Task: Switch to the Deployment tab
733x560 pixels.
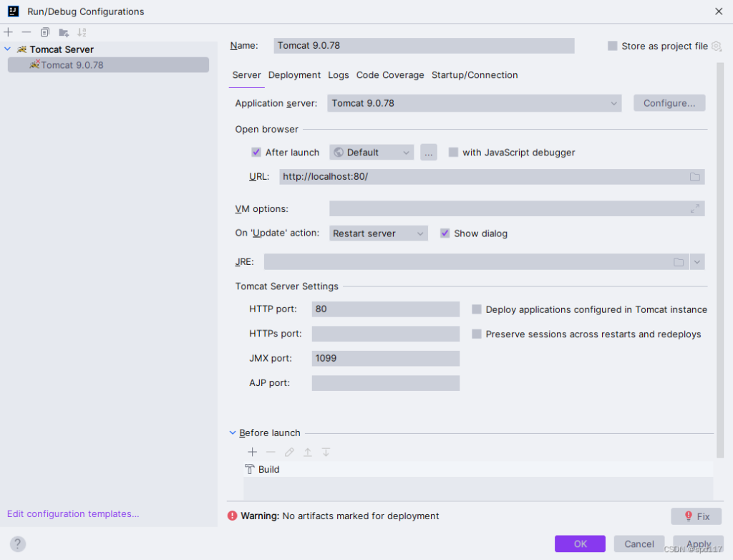Action: point(294,75)
